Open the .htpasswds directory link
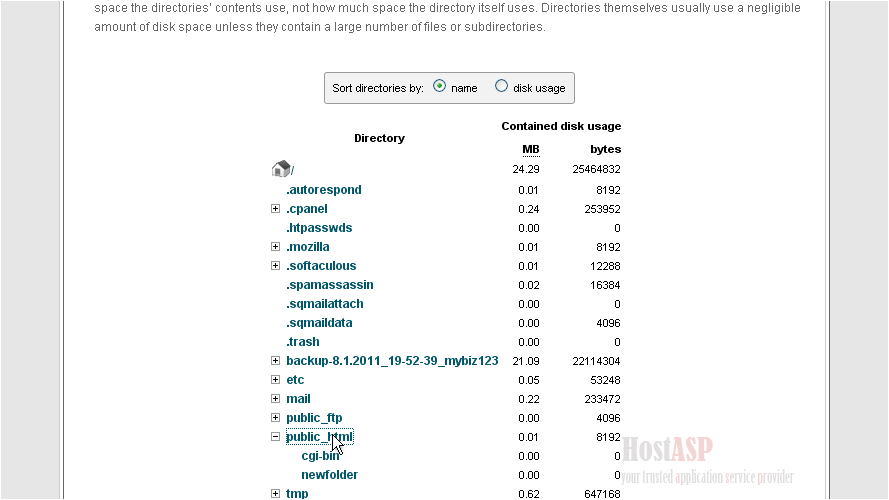Viewport: 889px width, 500px height. (x=319, y=228)
